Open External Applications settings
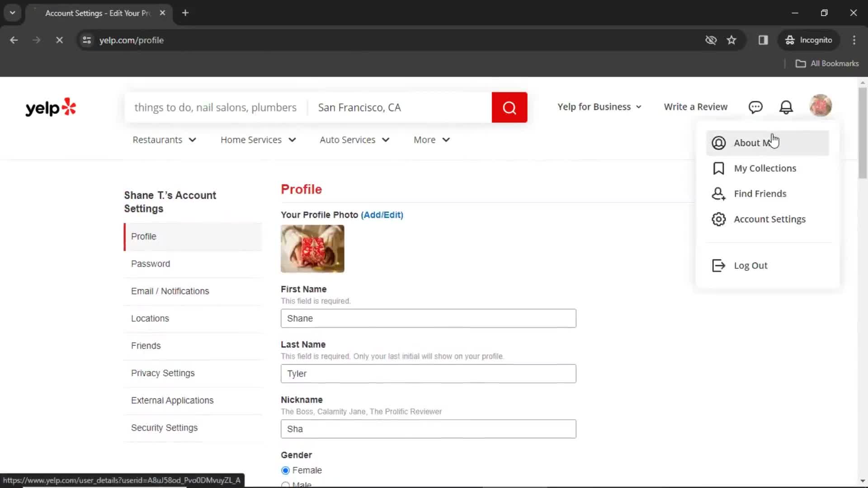Viewport: 868px width, 488px height. coord(193,401)
